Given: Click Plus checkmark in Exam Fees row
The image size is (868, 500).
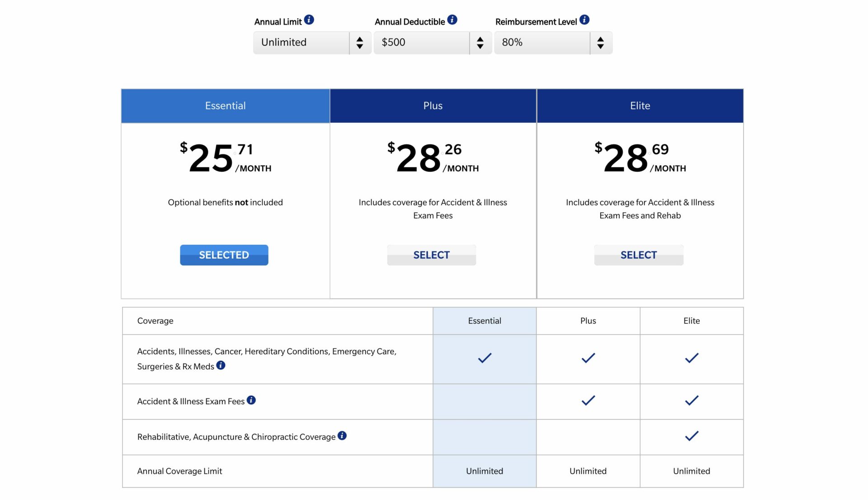Looking at the screenshot, I should point(588,401).
